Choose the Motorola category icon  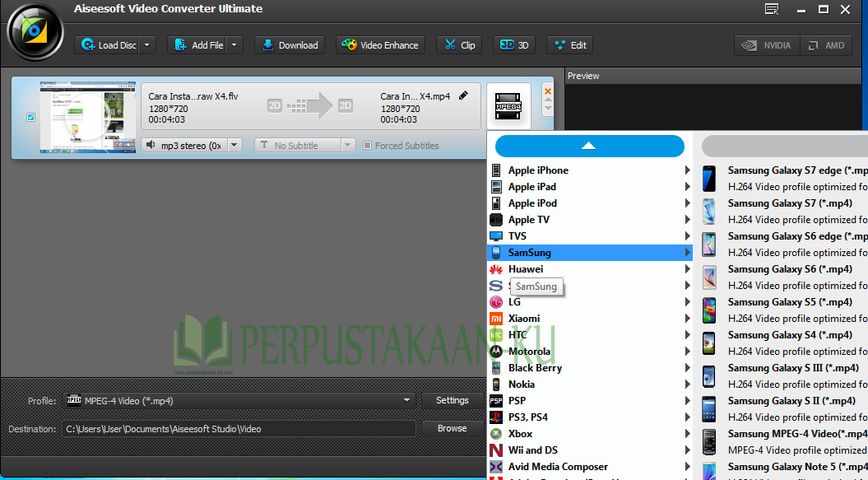click(x=496, y=351)
